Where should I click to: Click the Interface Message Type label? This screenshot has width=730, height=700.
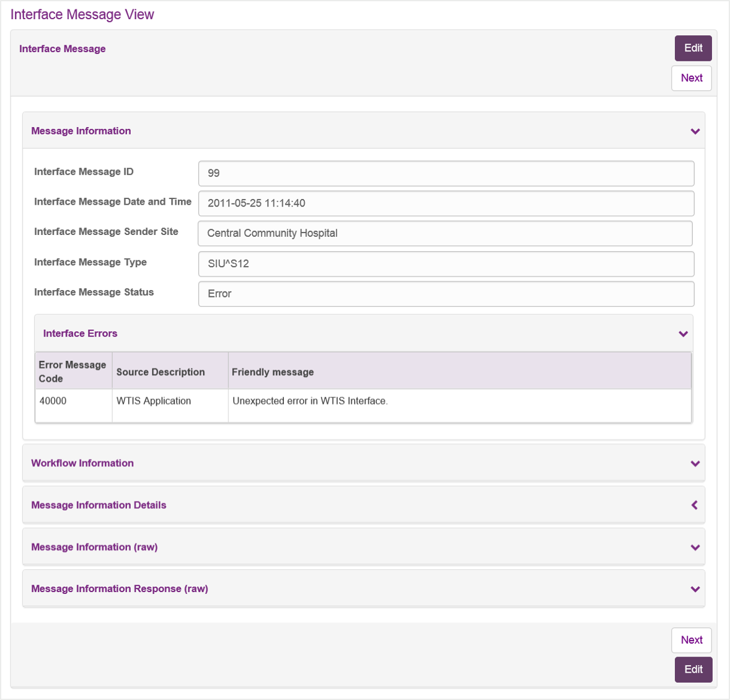pyautogui.click(x=90, y=262)
